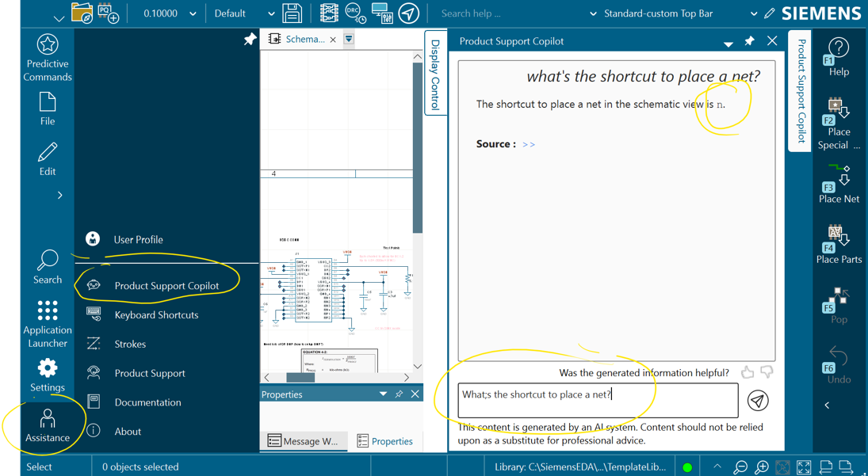This screenshot has height=476, width=868.
Task: Click the fit-to-screen expand icon in the status bar
Action: pyautogui.click(x=804, y=466)
